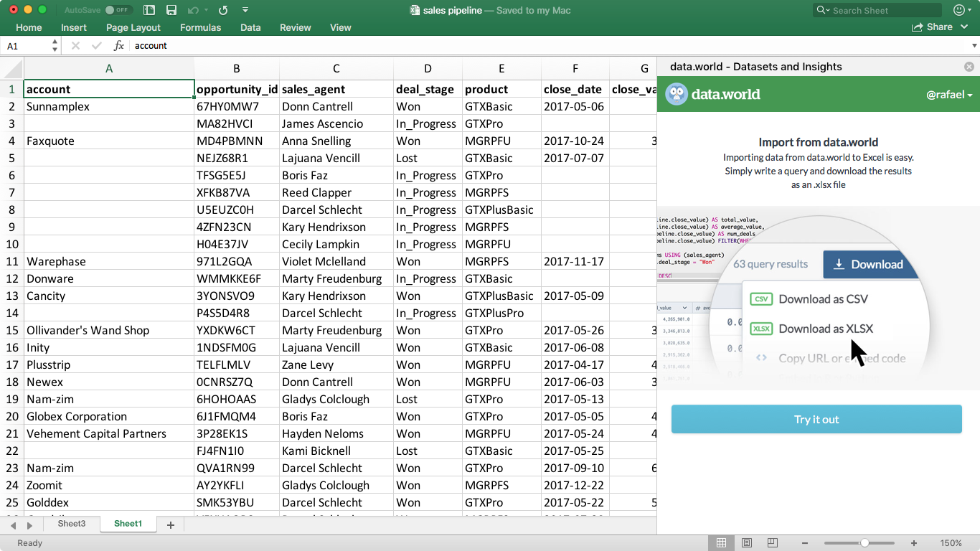The image size is (980, 551).
Task: Open the workbook templates icon in title bar
Action: coord(149,10)
